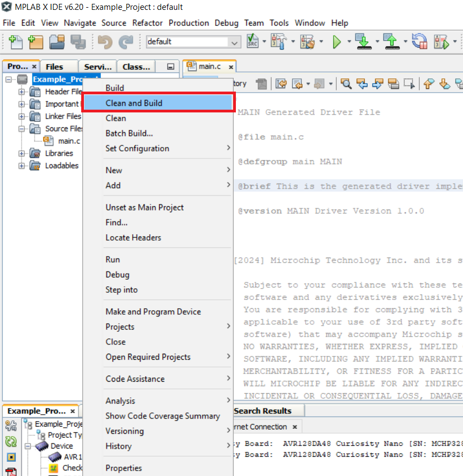463x476 pixels.
Task: Expand the Loadables tree node
Action: pyautogui.click(x=21, y=166)
